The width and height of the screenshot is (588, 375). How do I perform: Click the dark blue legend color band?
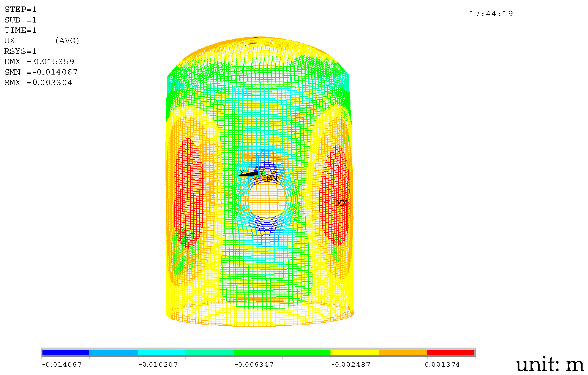click(66, 352)
